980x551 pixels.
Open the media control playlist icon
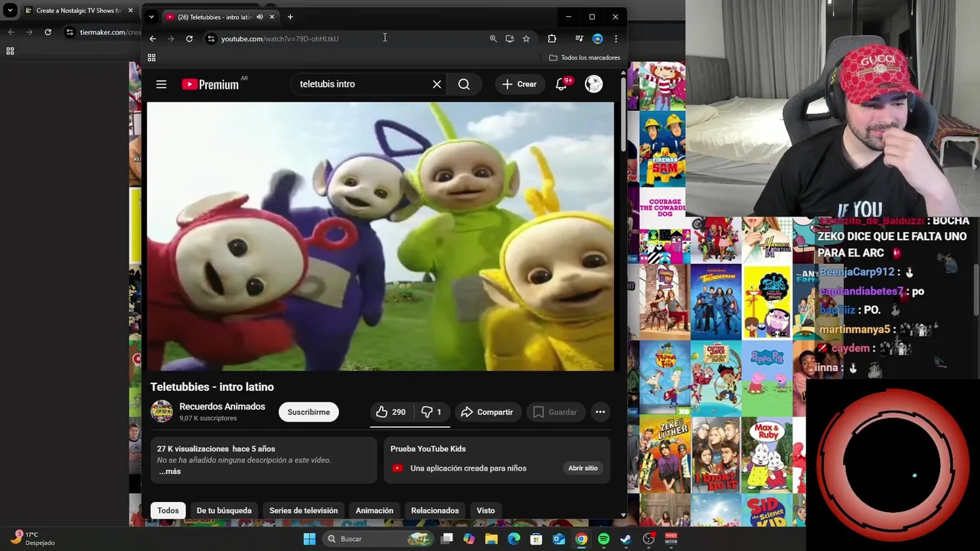pos(579,38)
